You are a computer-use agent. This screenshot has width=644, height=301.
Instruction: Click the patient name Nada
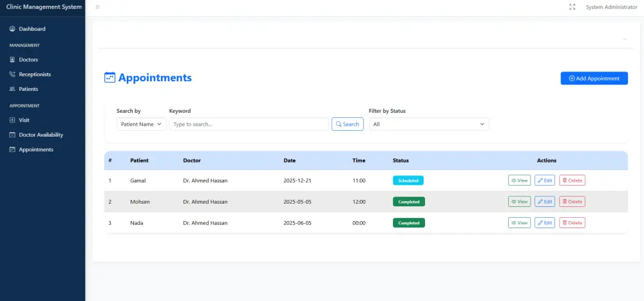pyautogui.click(x=137, y=223)
